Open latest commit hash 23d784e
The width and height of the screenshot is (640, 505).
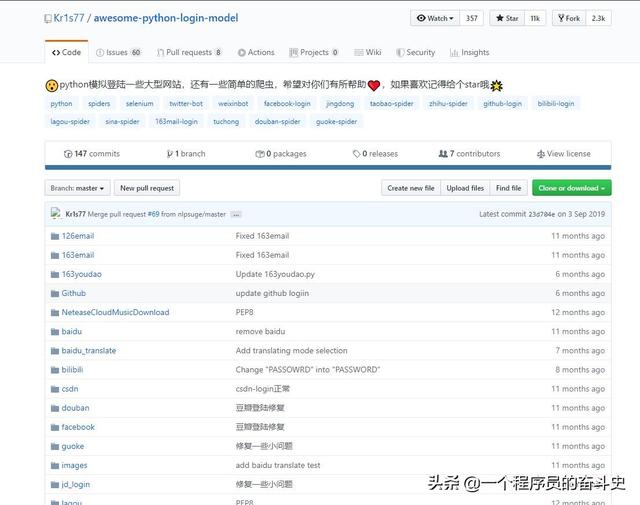tap(542, 214)
